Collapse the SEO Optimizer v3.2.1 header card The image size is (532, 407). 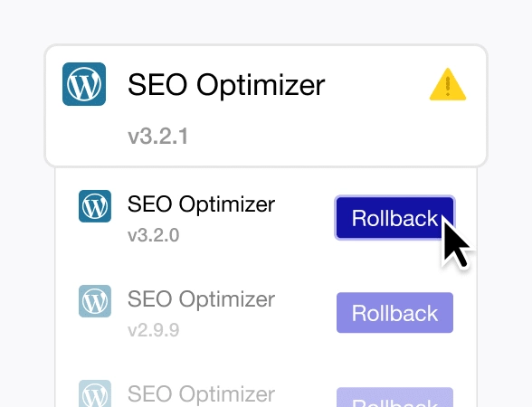(x=266, y=106)
